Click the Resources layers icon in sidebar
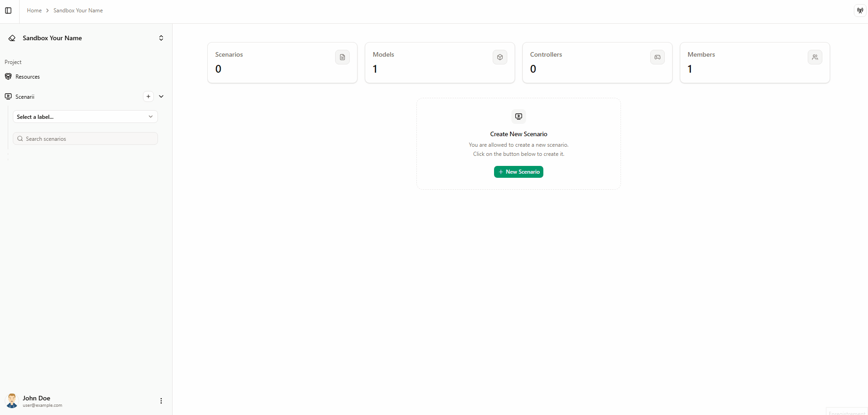Viewport: 868px width, 415px height. pyautogui.click(x=8, y=76)
